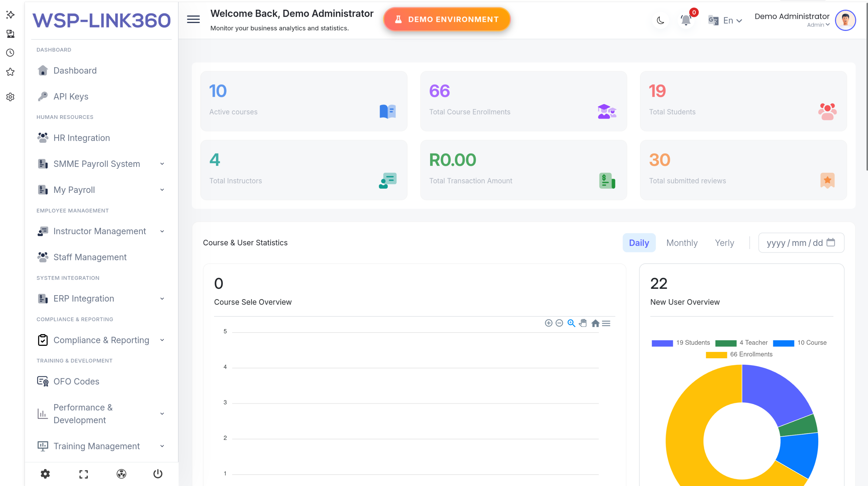Expand Compliance & Reporting menu
The height and width of the screenshot is (486, 868).
coord(101,340)
